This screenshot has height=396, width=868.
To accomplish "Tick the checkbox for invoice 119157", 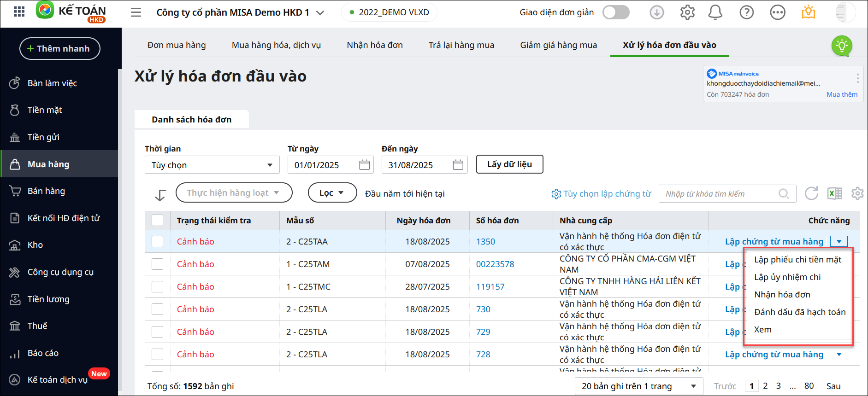I will (x=158, y=287).
